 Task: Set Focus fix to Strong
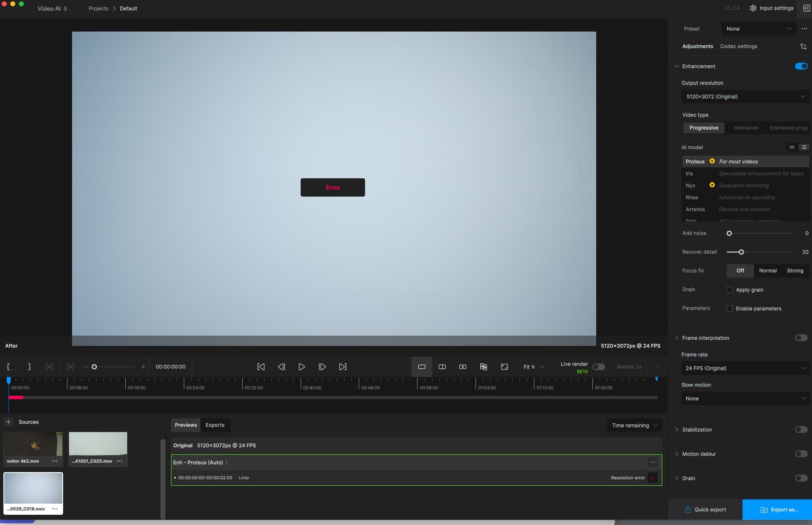pyautogui.click(x=795, y=271)
